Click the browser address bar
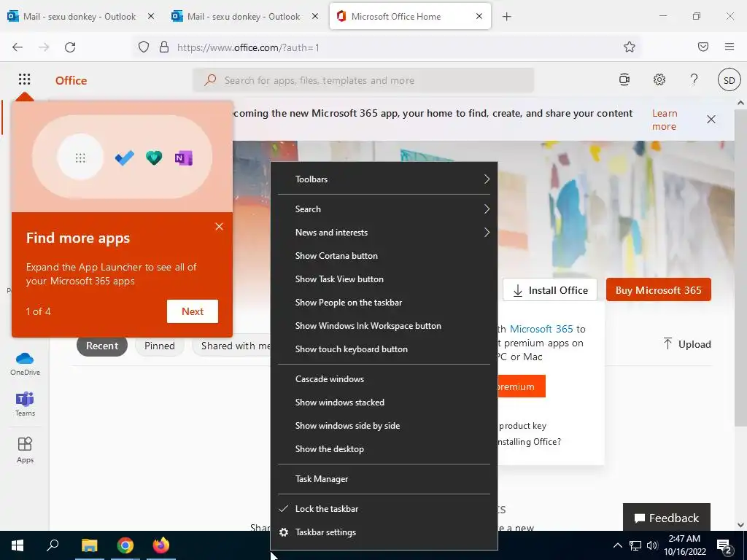The width and height of the screenshot is (747, 560). (386, 47)
